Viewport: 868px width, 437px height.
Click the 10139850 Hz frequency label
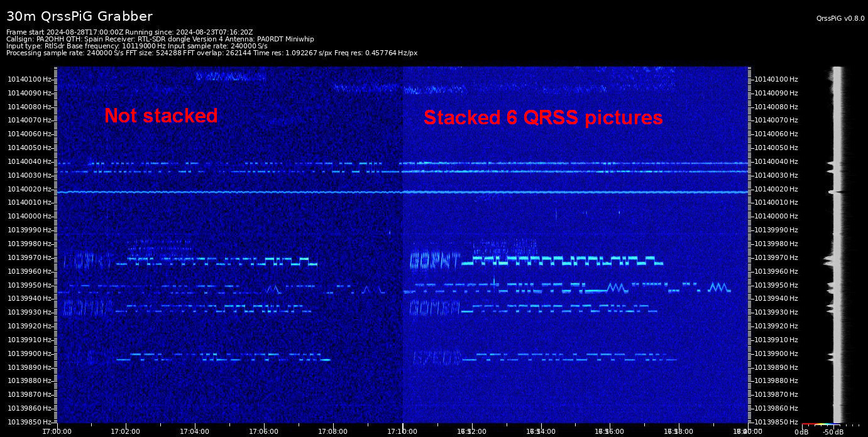coord(29,423)
